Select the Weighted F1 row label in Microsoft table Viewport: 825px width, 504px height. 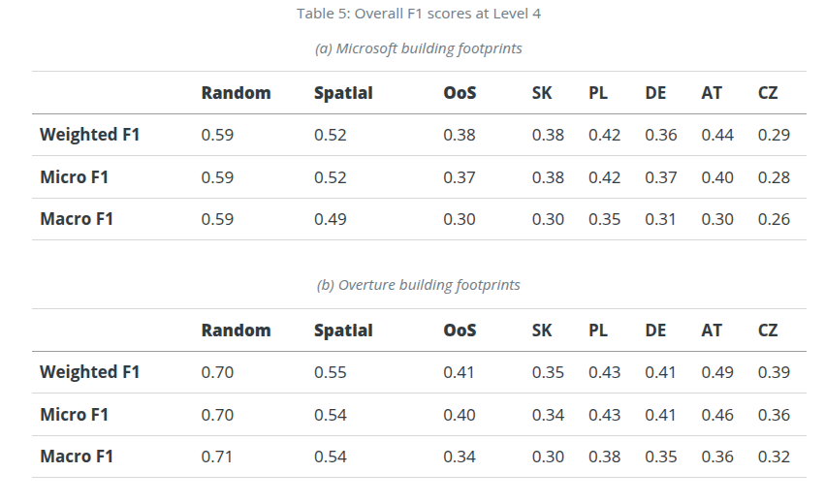click(x=89, y=135)
